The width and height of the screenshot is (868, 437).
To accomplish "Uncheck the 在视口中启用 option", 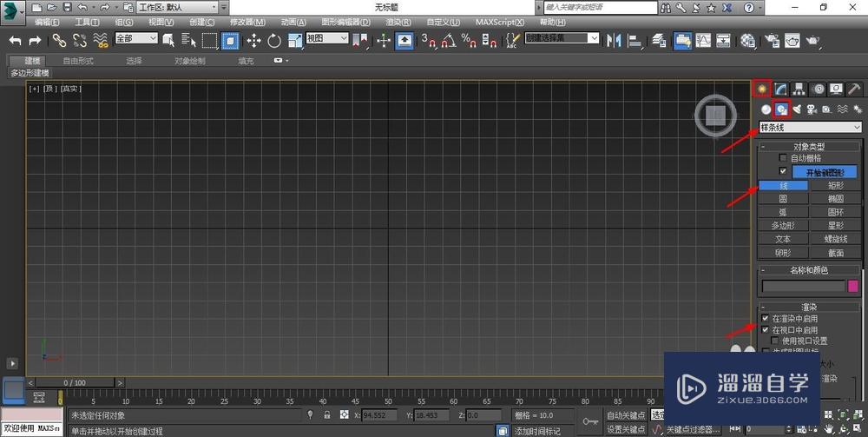I will pyautogui.click(x=766, y=330).
